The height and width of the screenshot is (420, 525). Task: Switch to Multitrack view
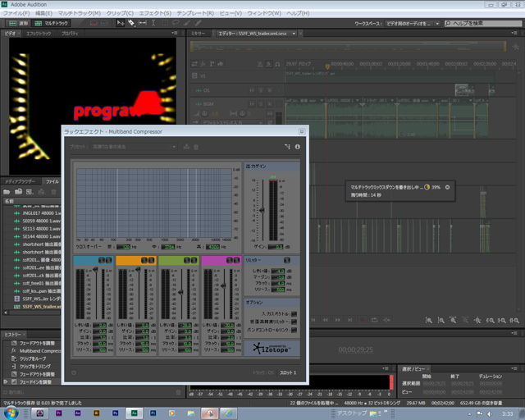[x=50, y=23]
